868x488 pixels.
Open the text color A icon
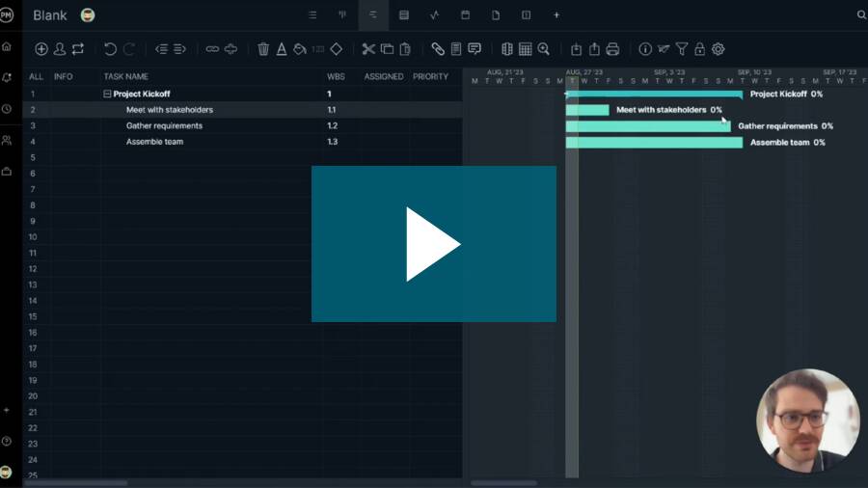click(x=282, y=49)
